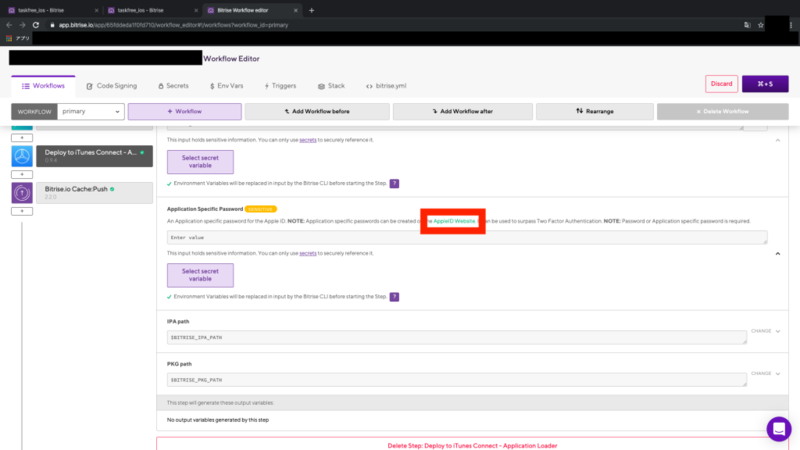800x450 pixels.
Task: Click the IPA path input field
Action: point(457,337)
